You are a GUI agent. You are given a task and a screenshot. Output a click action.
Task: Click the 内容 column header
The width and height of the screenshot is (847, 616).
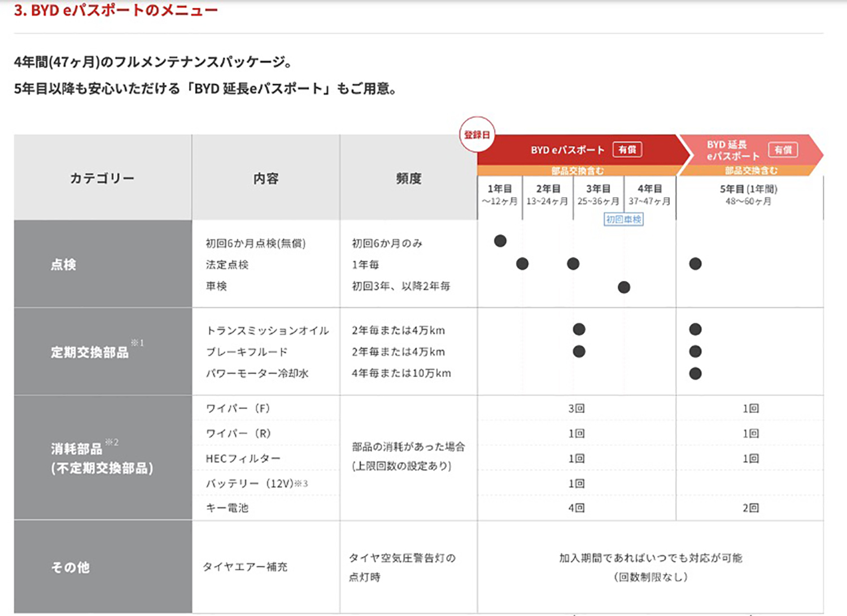coord(266,178)
